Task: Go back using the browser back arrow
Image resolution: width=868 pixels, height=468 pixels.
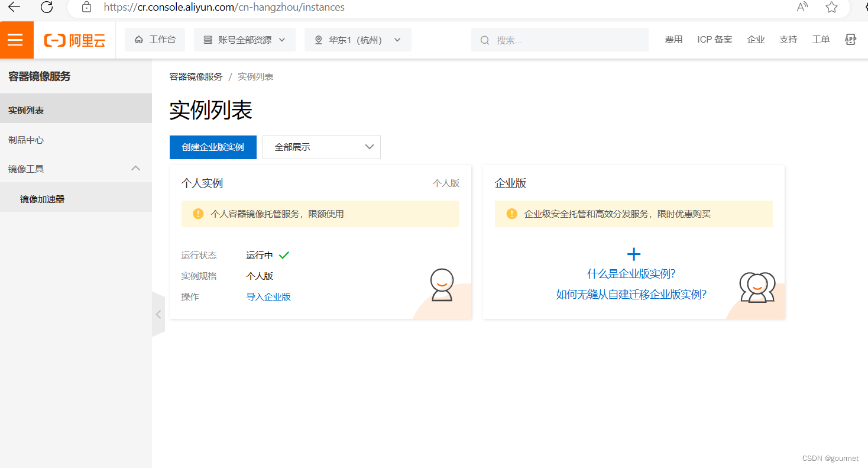Action: click(x=15, y=8)
